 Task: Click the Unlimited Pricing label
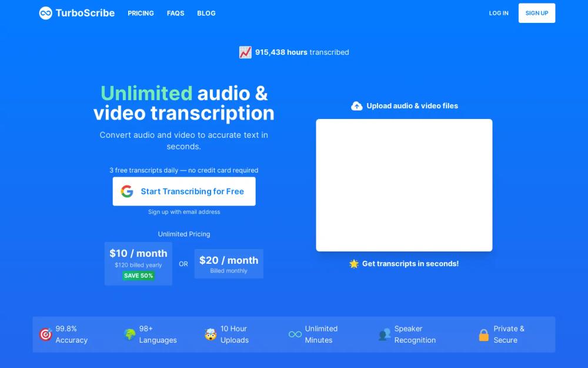[x=184, y=234]
